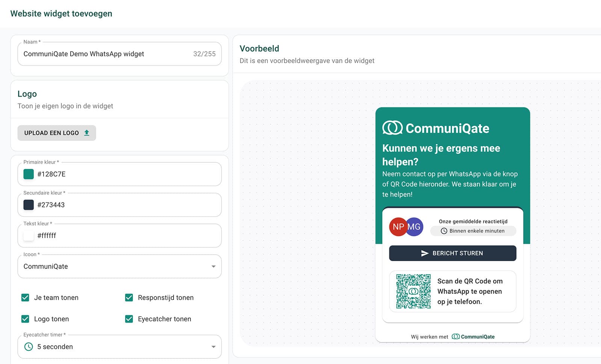Screen dimensions: 601x364
Task: Click the small CommuniQate logo in widget footer
Action: pyautogui.click(x=473, y=337)
